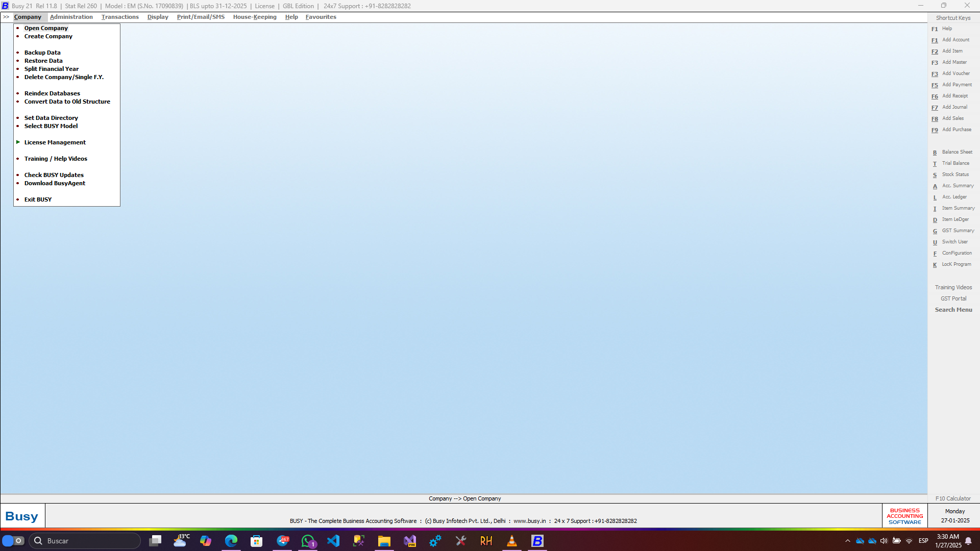Image resolution: width=980 pixels, height=551 pixels.
Task: Click the F1 Help shortcut
Action: [x=947, y=29]
